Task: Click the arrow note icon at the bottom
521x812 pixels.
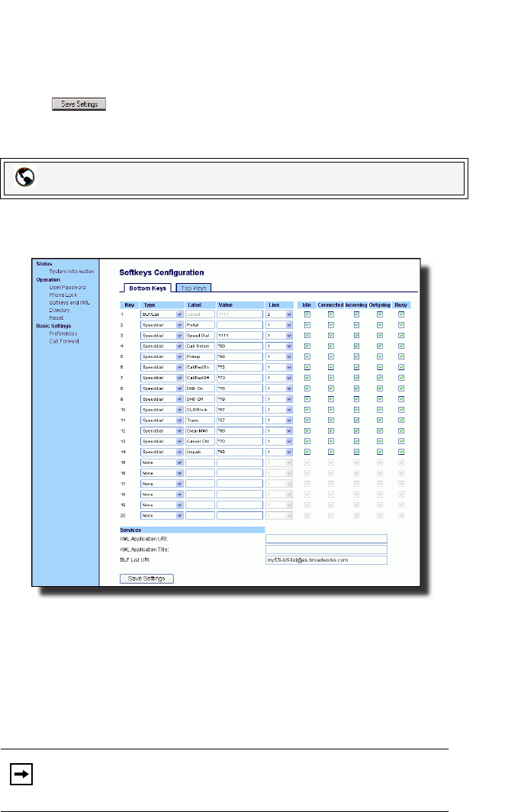Action: 21,774
